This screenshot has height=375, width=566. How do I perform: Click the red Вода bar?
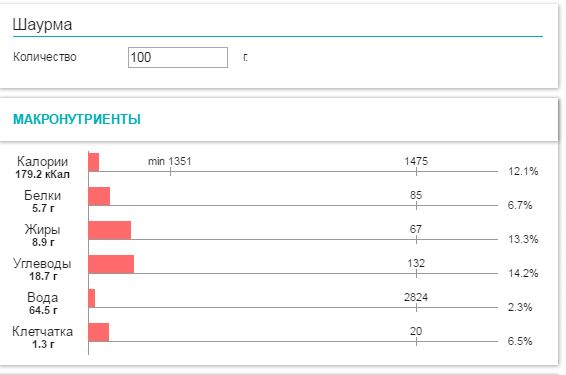click(x=92, y=298)
